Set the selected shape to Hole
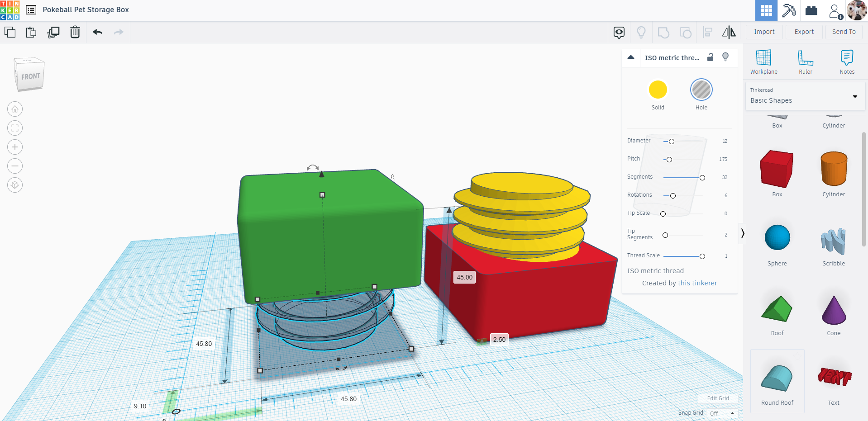Image resolution: width=868 pixels, height=421 pixels. pos(701,90)
